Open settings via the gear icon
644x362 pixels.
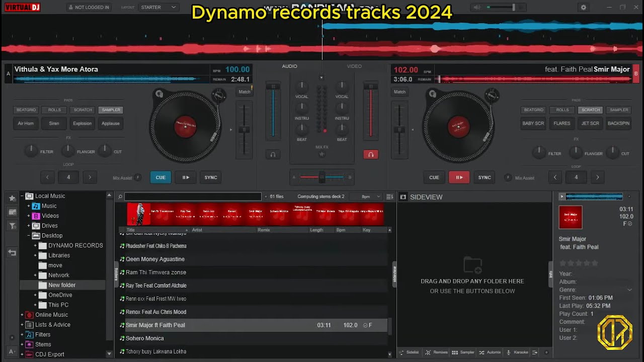pos(583,8)
